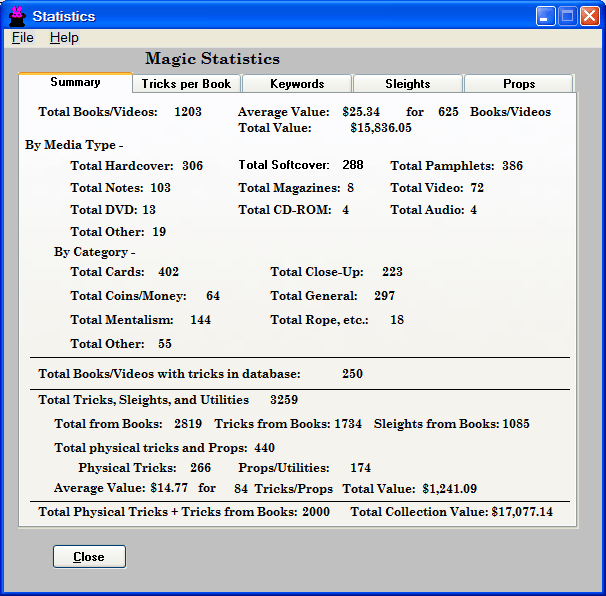The width and height of the screenshot is (606, 596).
Task: Open the Sleights tab
Action: click(408, 84)
